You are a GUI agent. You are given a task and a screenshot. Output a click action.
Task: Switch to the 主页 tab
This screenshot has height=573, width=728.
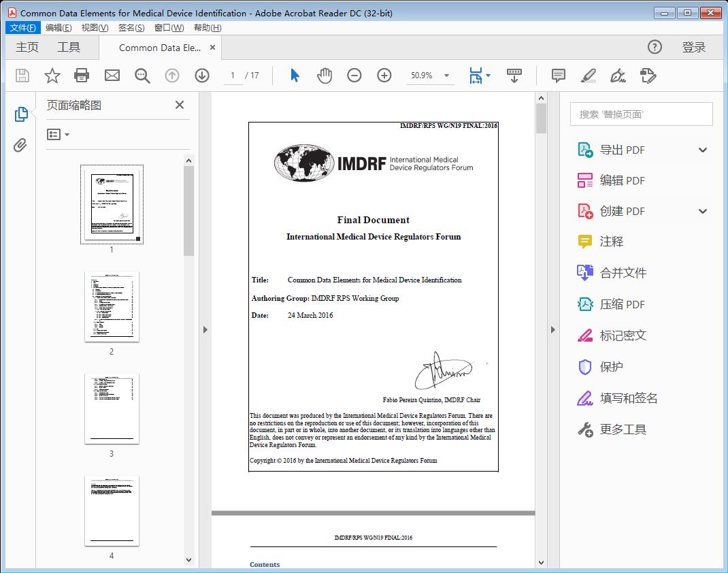tap(27, 47)
